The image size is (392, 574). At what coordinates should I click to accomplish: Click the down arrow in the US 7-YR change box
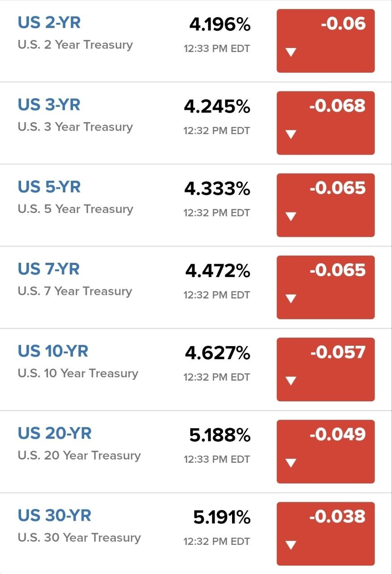coord(291,299)
